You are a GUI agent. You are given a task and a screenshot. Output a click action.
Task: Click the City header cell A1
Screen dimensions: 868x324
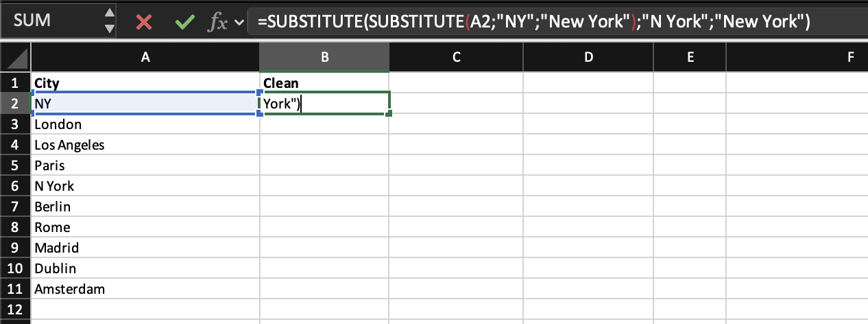tap(145, 83)
